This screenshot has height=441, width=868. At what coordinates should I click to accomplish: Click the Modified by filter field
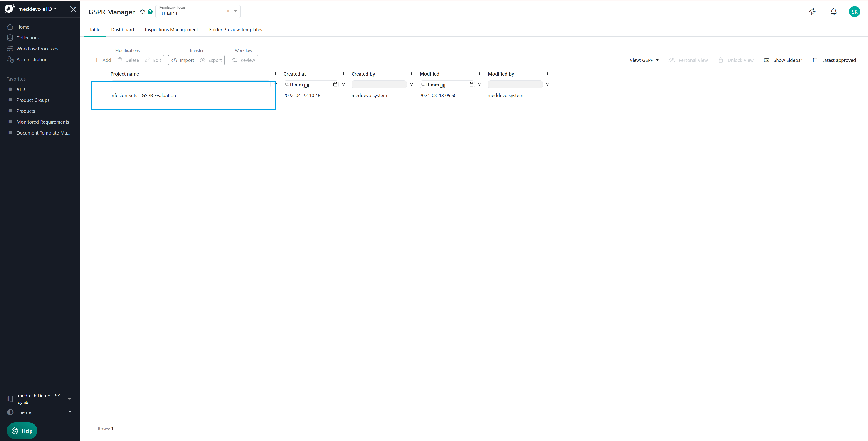click(515, 84)
